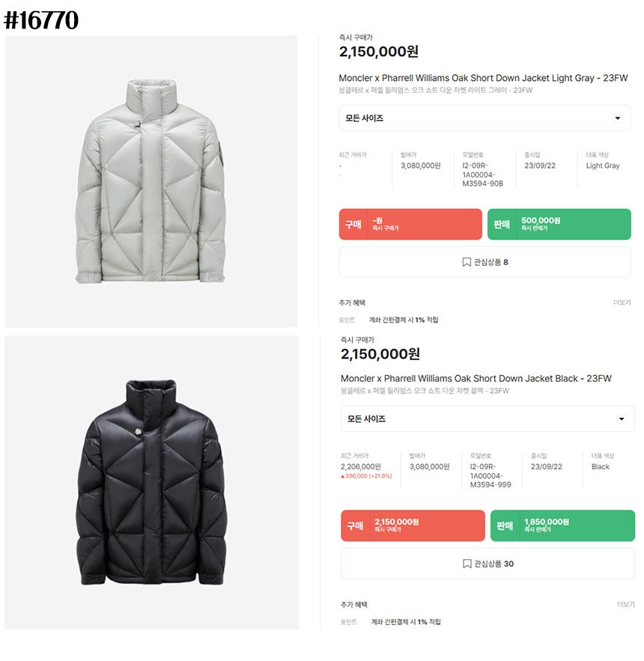Open the Light Gray jacket product image

[151, 181]
